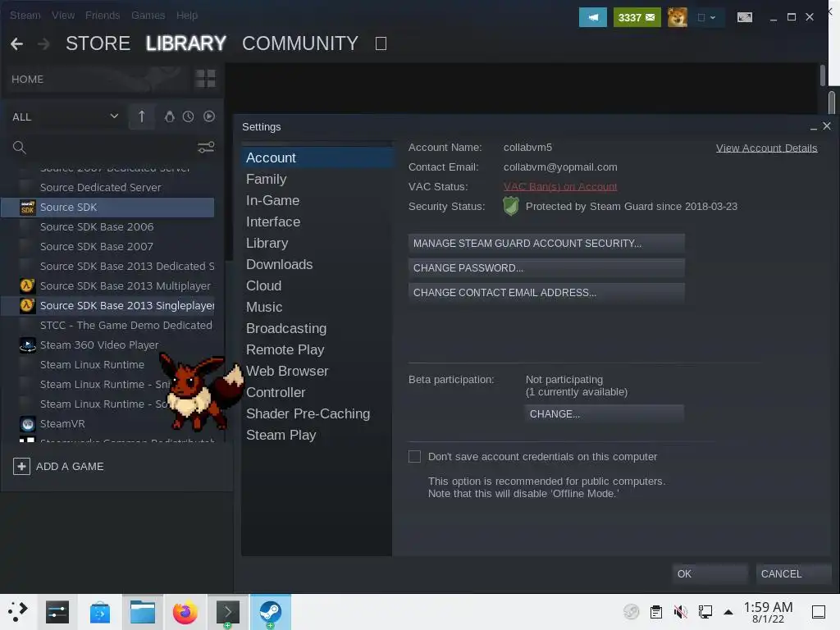Go back with the left arrow
This screenshot has height=630, width=840.
click(16, 44)
